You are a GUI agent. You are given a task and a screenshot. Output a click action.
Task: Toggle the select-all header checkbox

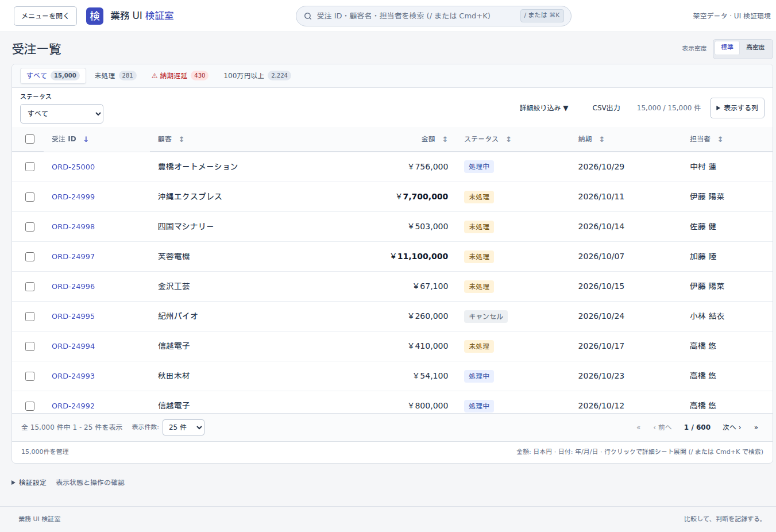pyautogui.click(x=30, y=139)
